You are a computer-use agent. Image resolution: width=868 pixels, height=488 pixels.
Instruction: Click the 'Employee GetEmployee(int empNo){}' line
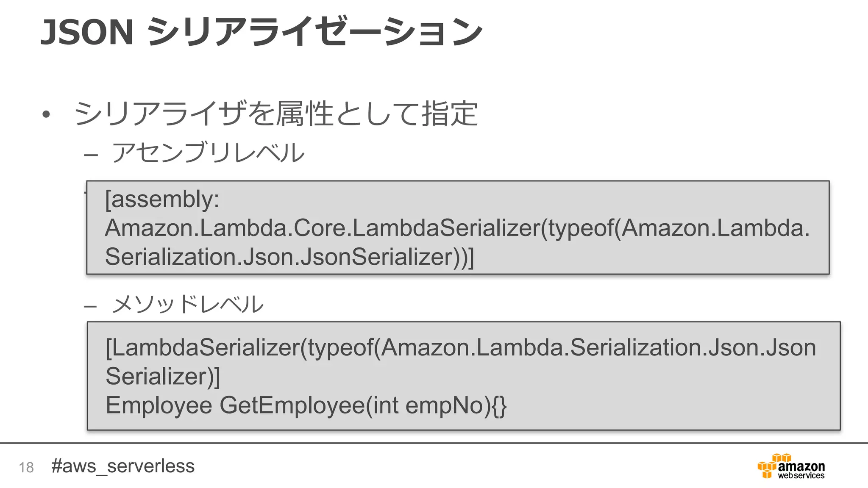tap(306, 405)
